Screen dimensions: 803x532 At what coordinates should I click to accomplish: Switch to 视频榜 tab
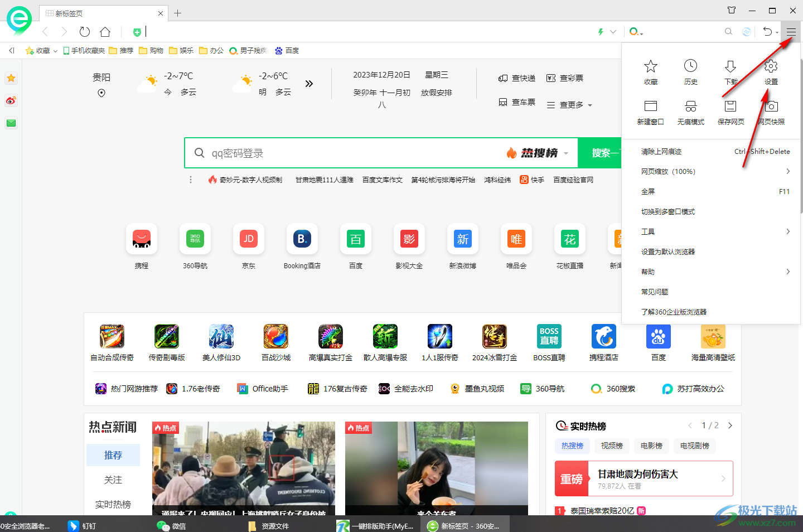coord(612,446)
